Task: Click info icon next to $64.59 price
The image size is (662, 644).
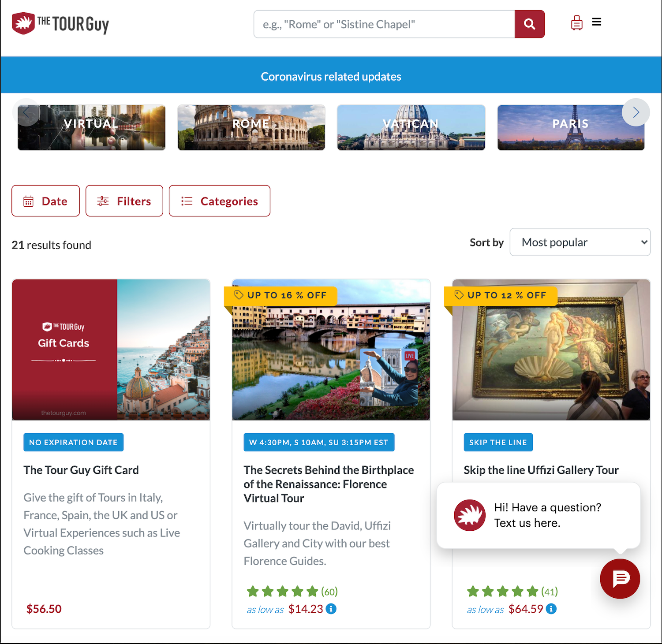Action: 551,609
